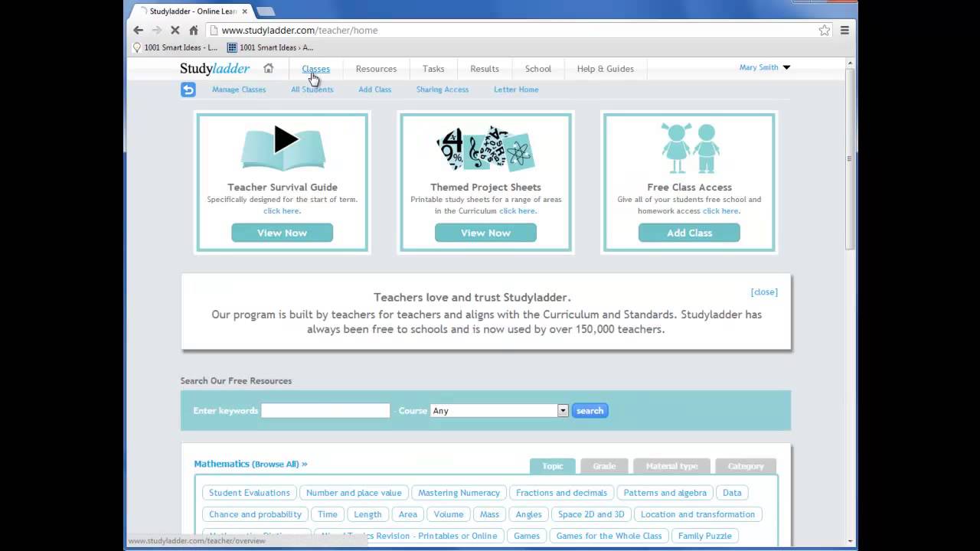The height and width of the screenshot is (551, 980).
Task: Open Themed Project Sheets image
Action: tap(485, 148)
